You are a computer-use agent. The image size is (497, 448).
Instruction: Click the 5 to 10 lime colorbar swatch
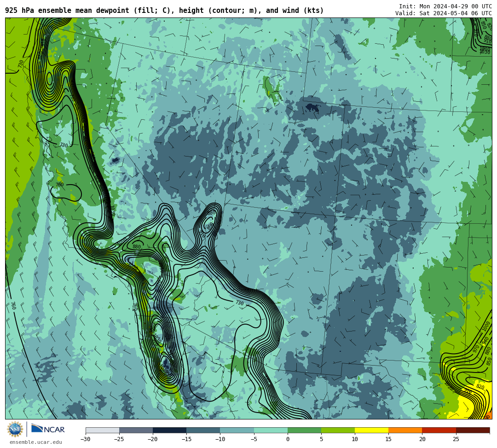[x=338, y=430]
